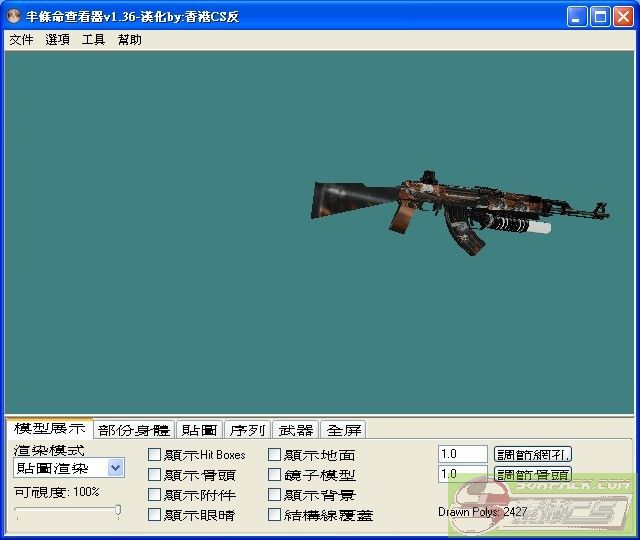This screenshot has height=540, width=640.
Task: Click the 調節網孔 button
Action: pos(533,455)
